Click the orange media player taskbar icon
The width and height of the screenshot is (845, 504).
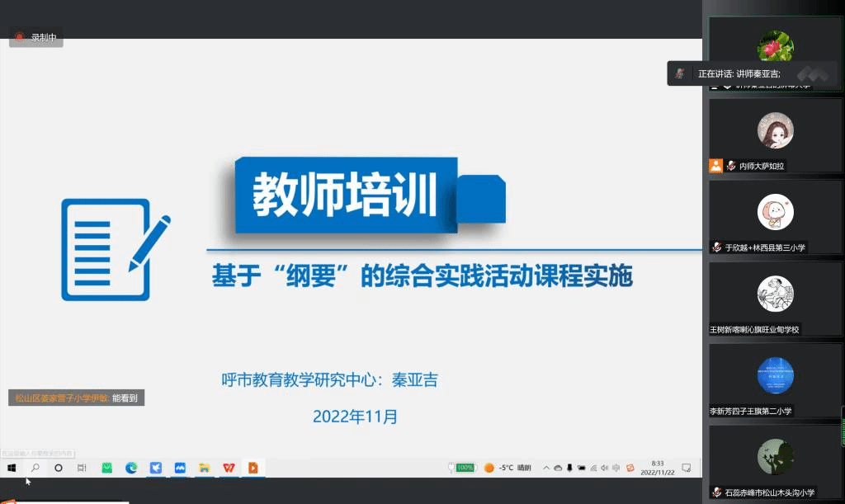point(253,468)
